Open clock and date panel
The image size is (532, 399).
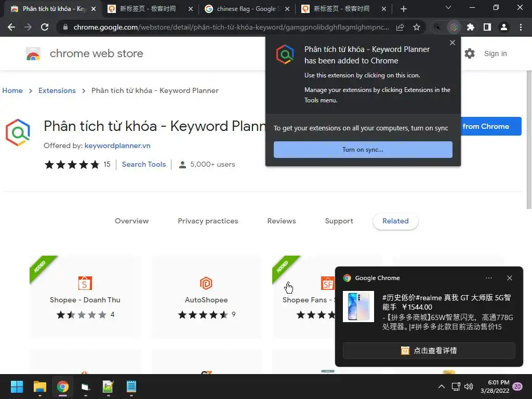tap(495, 387)
